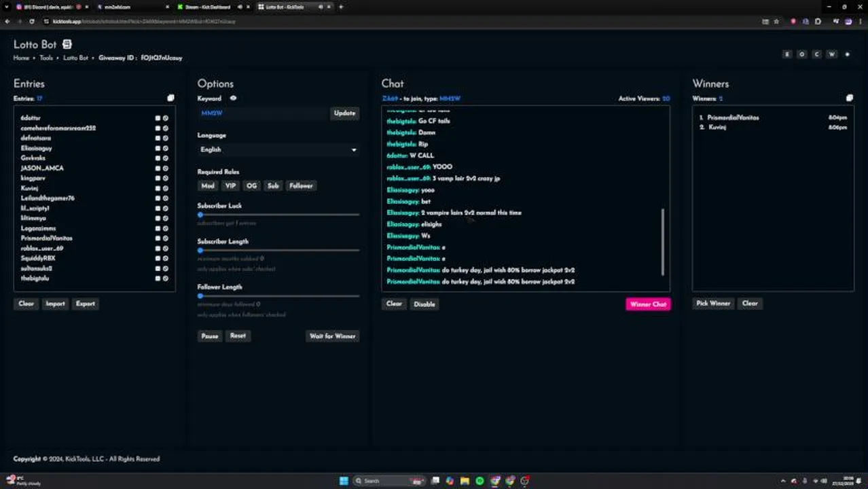Click the Export entries button
The width and height of the screenshot is (868, 489).
(86, 304)
